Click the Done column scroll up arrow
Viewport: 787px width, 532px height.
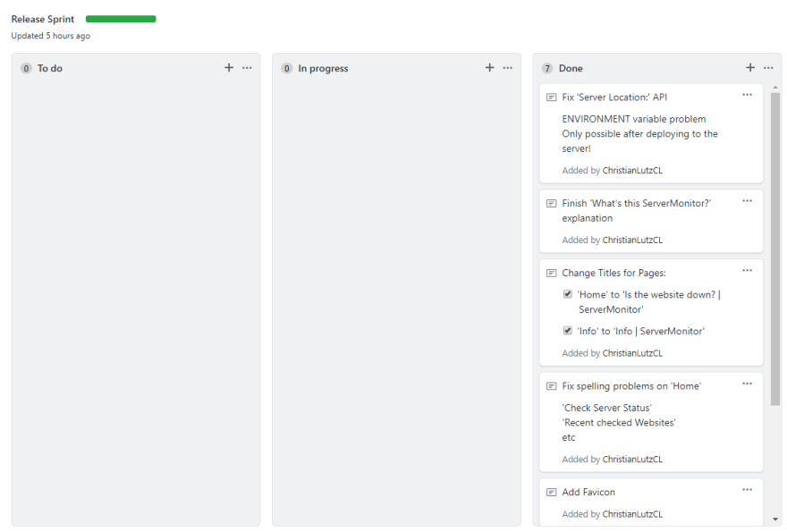point(775,88)
